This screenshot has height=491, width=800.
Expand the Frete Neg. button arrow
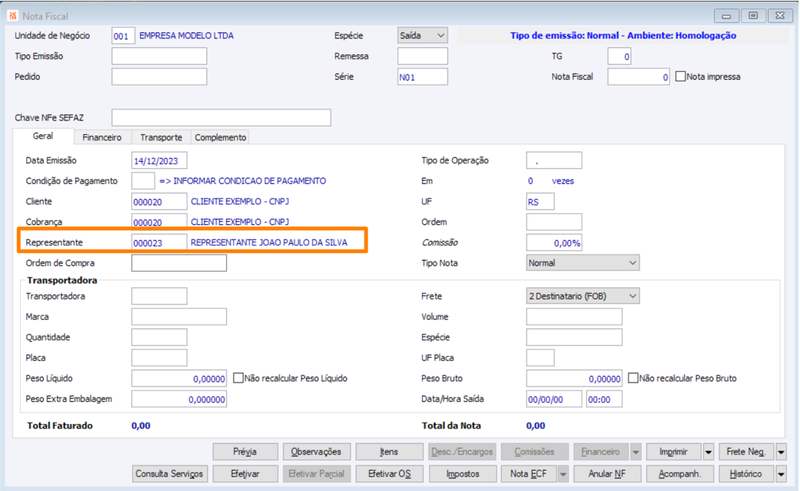pyautogui.click(x=781, y=452)
